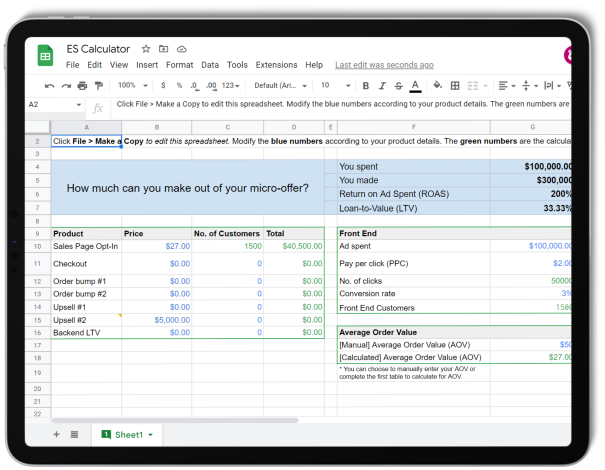Open the Borders tool
605x470 pixels.
click(x=455, y=86)
